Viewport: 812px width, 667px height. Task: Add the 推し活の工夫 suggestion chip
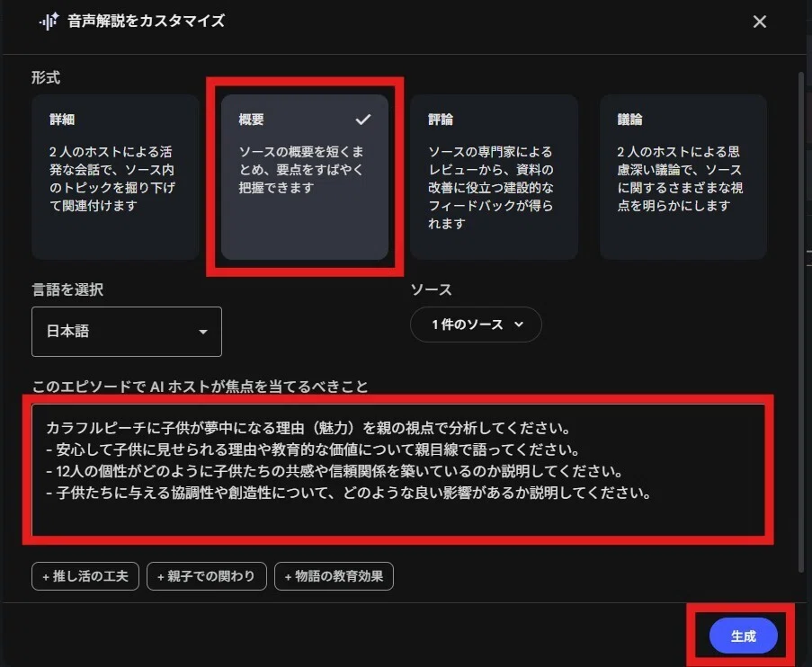click(x=85, y=576)
